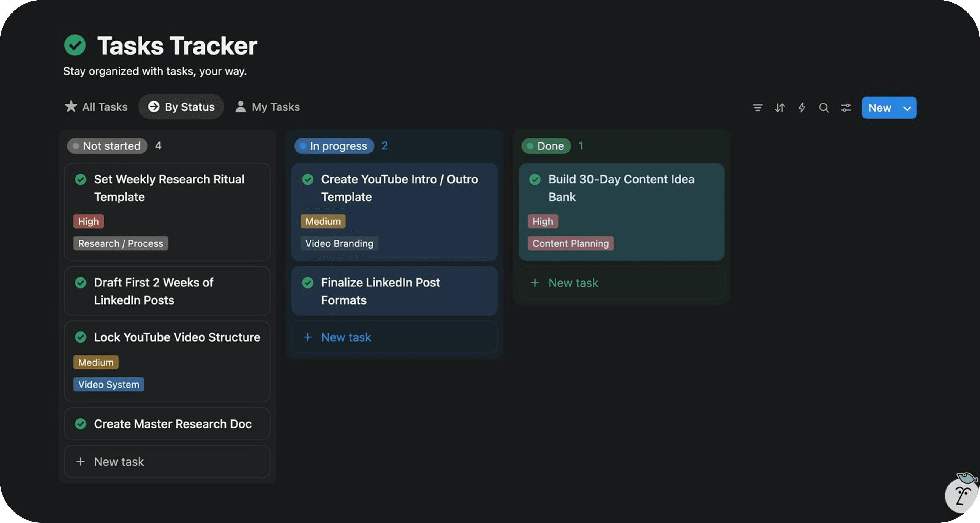Screen dimensions: 980x523
Task: Open the In progress status group label
Action: [x=334, y=146]
